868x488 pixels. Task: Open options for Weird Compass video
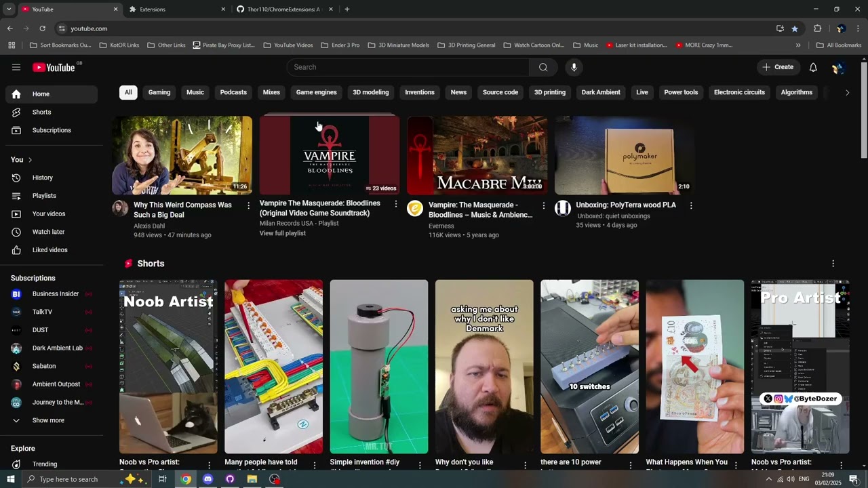248,205
